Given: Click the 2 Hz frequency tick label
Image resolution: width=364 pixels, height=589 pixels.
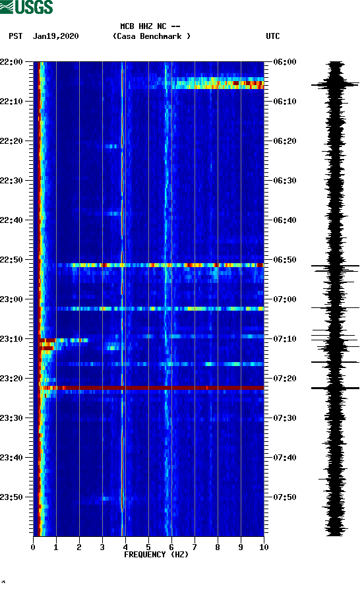Looking at the screenshot, I should coord(79,547).
